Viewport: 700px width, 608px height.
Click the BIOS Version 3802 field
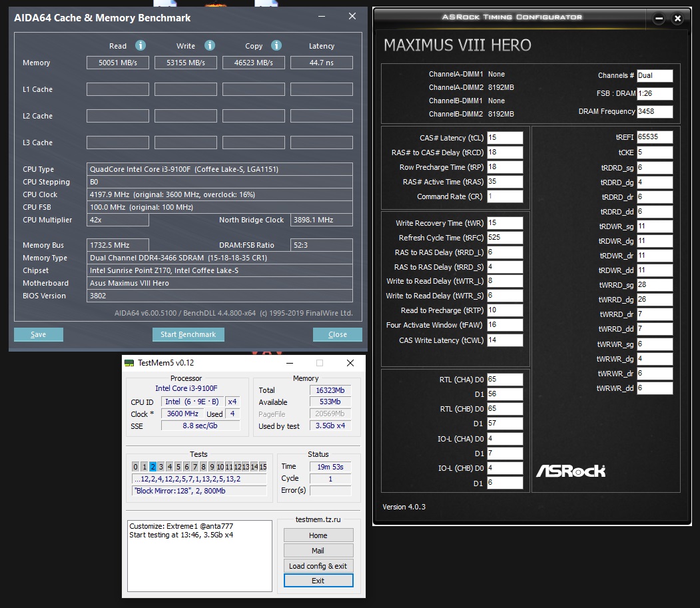pos(220,296)
